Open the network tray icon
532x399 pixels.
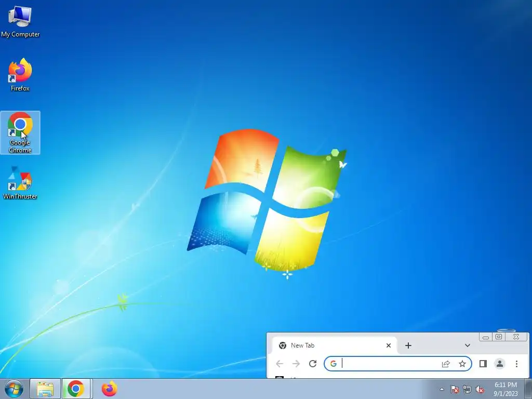[x=467, y=390]
